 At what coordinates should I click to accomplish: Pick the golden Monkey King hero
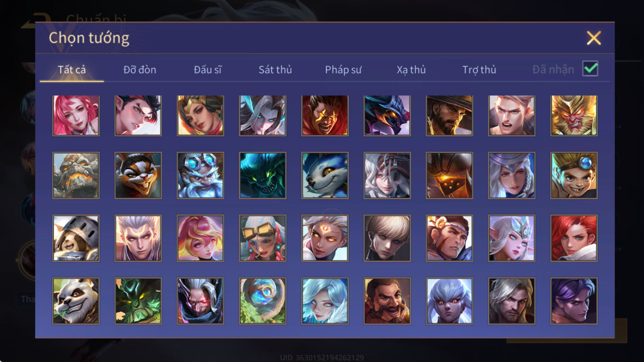pyautogui.click(x=574, y=115)
